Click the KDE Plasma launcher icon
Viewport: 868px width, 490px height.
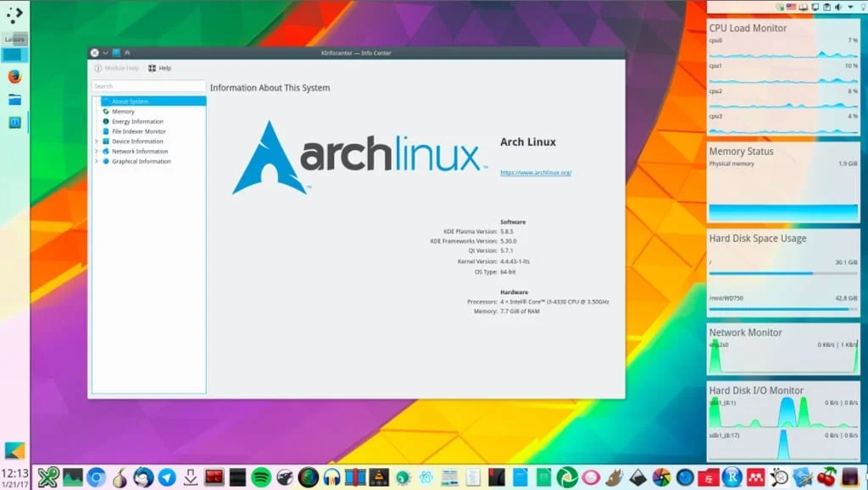pyautogui.click(x=14, y=14)
